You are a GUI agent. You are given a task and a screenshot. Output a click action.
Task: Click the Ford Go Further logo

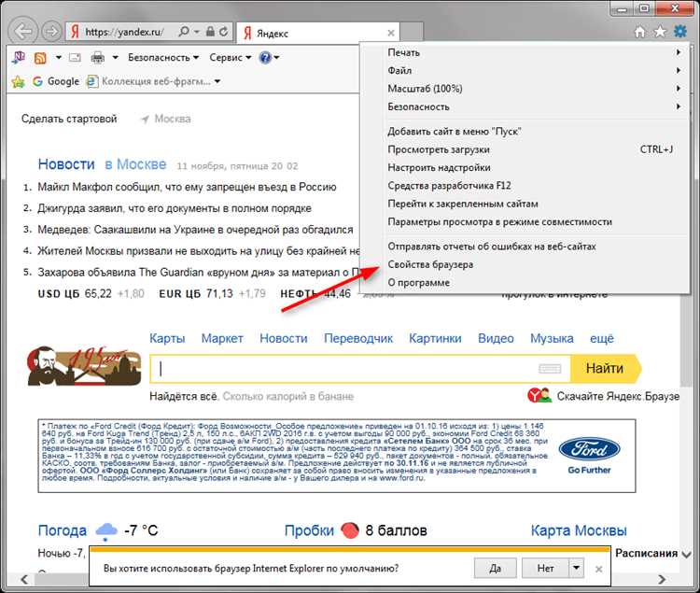[x=589, y=455]
